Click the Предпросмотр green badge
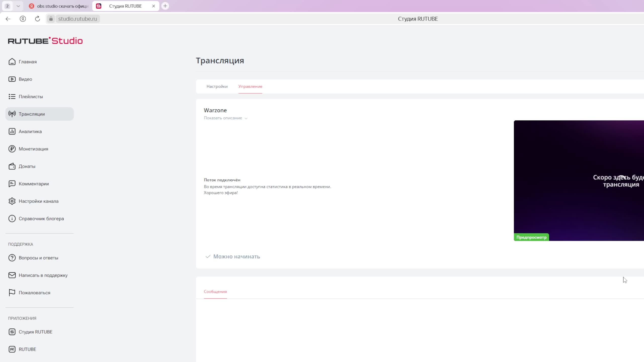Image resolution: width=644 pixels, height=362 pixels. pos(531,237)
